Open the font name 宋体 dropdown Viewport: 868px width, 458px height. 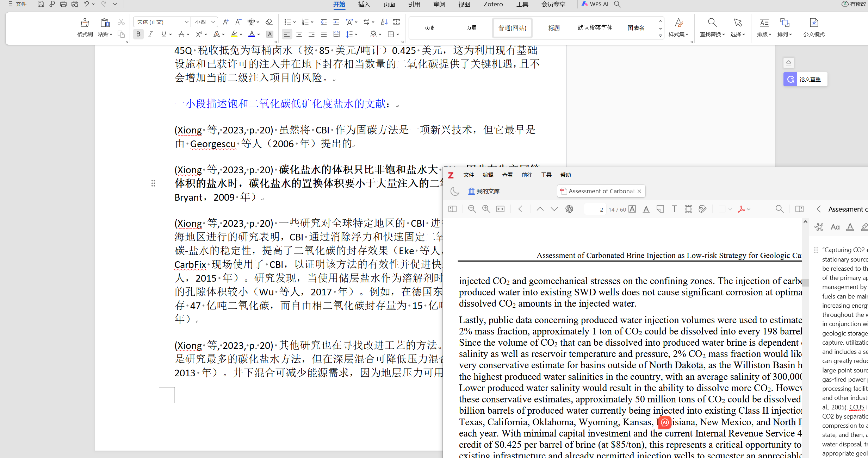186,22
